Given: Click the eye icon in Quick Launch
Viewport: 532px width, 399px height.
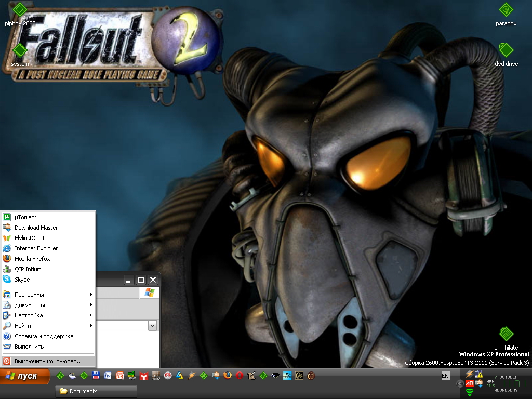Looking at the screenshot, I should [x=275, y=376].
